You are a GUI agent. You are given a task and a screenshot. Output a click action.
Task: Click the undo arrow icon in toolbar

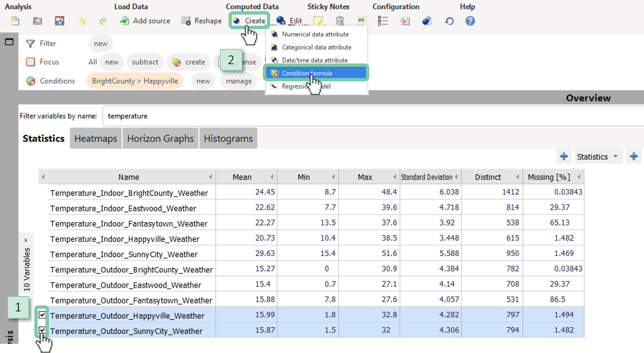[x=82, y=21]
